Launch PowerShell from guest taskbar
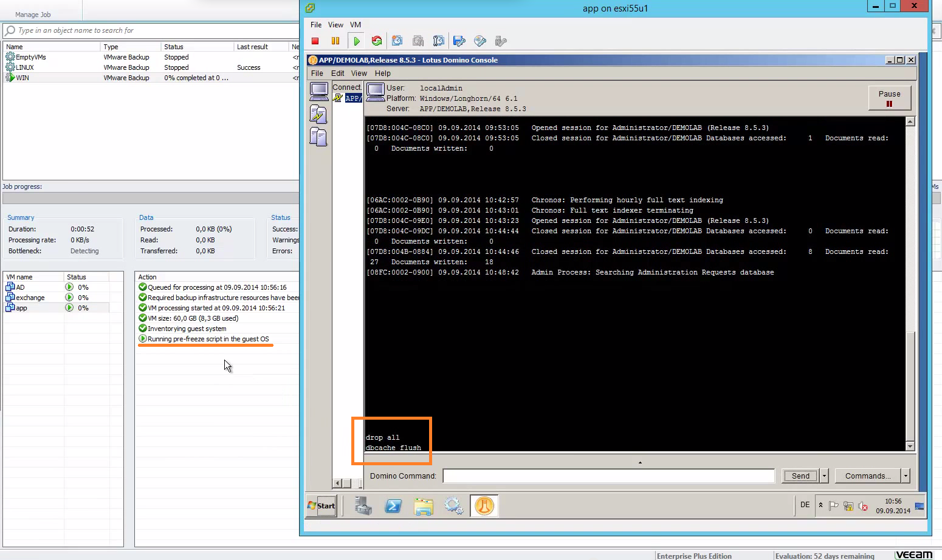 tap(393, 506)
